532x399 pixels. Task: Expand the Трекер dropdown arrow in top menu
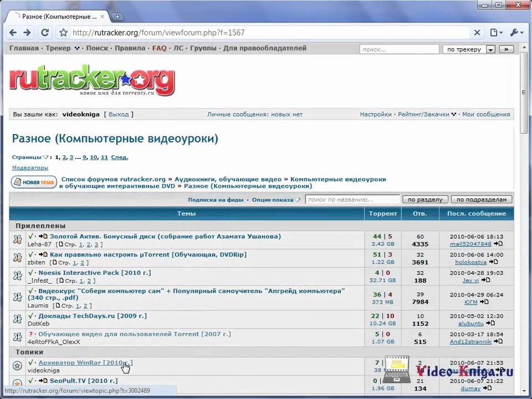click(77, 48)
